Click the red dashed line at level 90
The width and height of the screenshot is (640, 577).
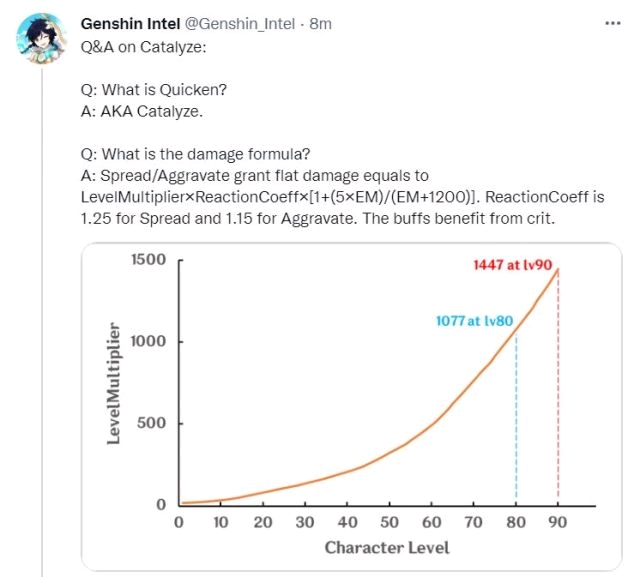558,384
